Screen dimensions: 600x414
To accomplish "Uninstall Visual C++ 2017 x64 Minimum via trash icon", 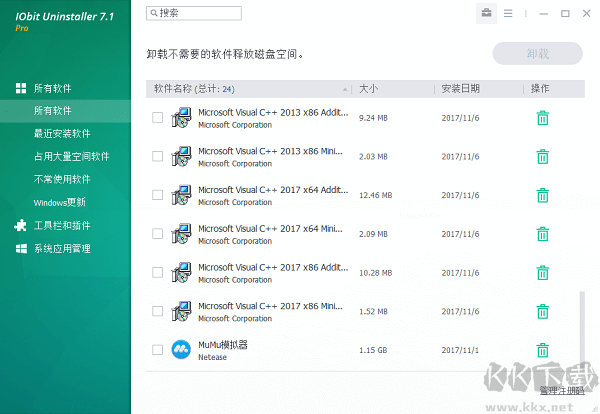I will click(543, 234).
